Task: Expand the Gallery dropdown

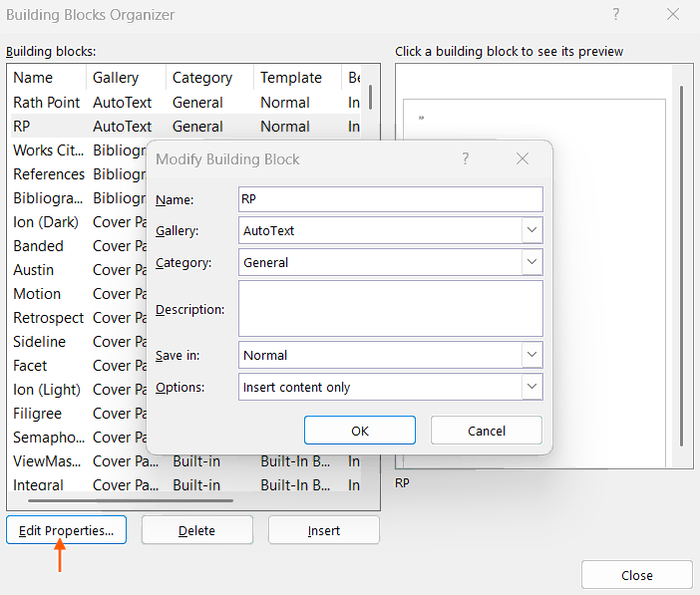Action: [531, 230]
